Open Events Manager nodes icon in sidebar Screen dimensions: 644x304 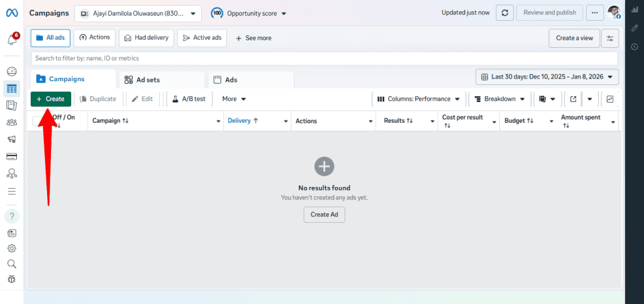[x=12, y=173]
